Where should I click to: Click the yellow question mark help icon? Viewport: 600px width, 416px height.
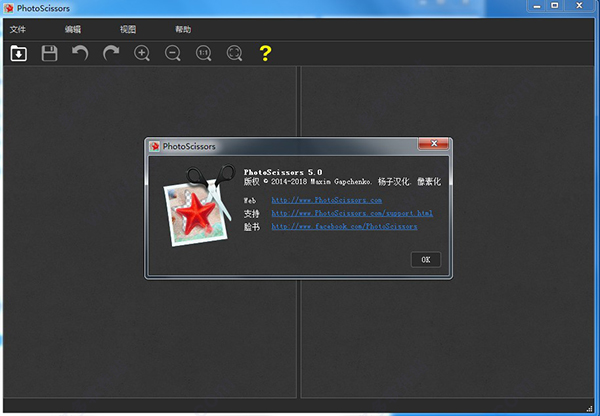(265, 53)
